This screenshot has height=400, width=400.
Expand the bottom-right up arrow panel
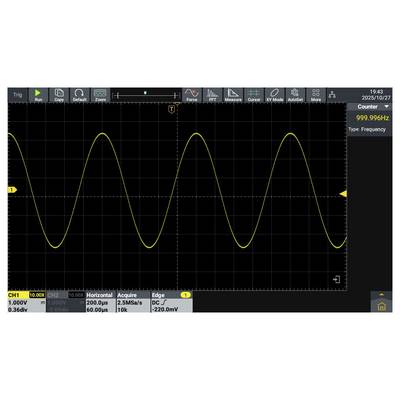point(381,294)
